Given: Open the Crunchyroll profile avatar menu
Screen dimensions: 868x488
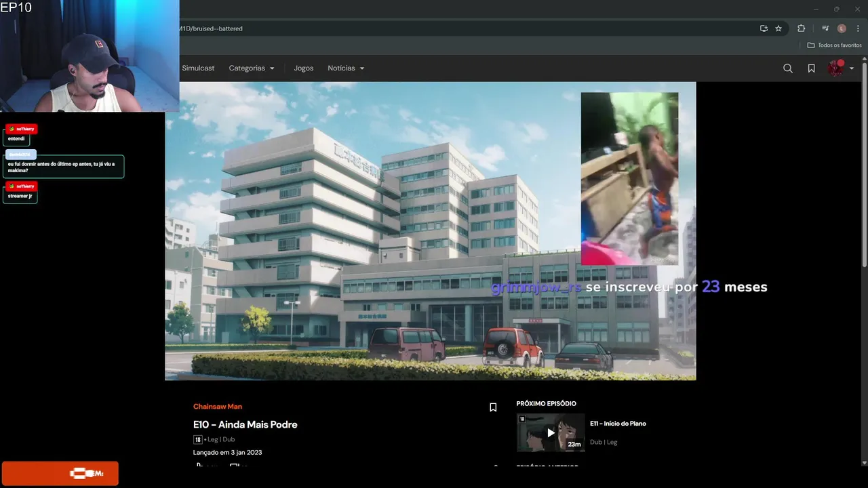Looking at the screenshot, I should point(835,68).
